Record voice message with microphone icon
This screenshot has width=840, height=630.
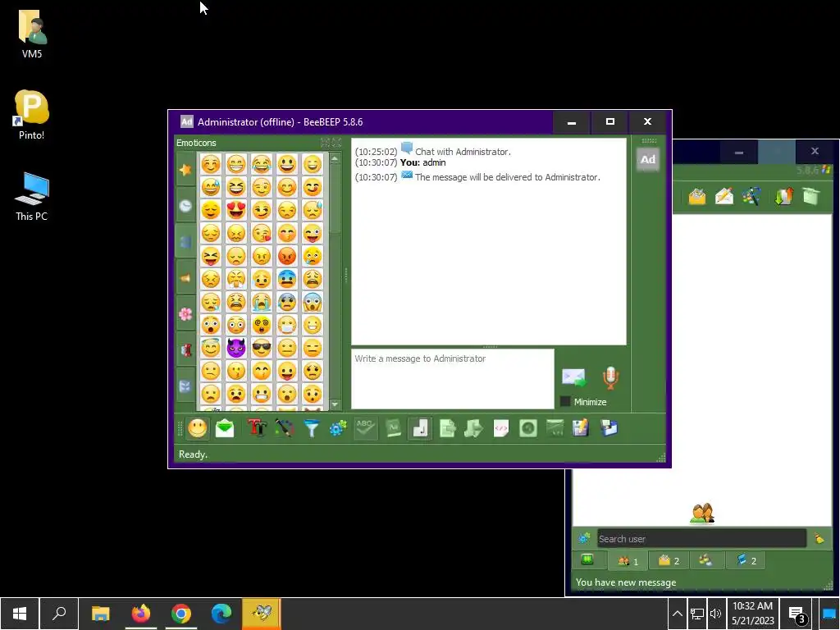point(610,377)
